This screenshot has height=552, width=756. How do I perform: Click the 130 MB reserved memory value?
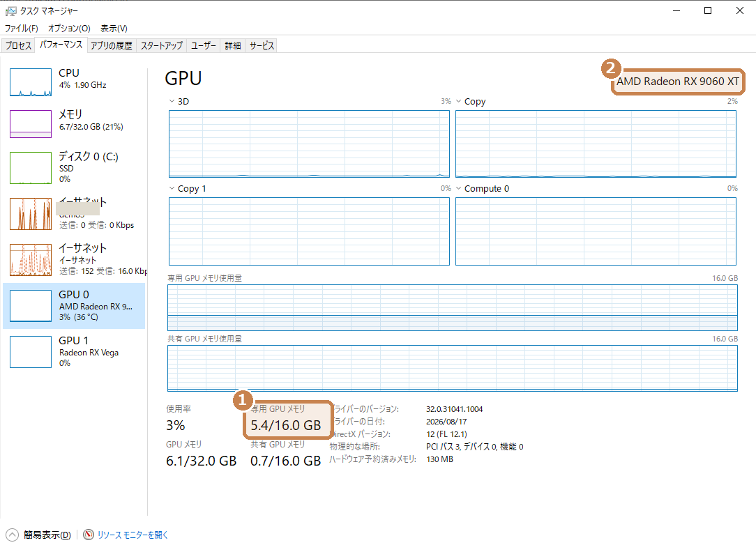pos(439,459)
